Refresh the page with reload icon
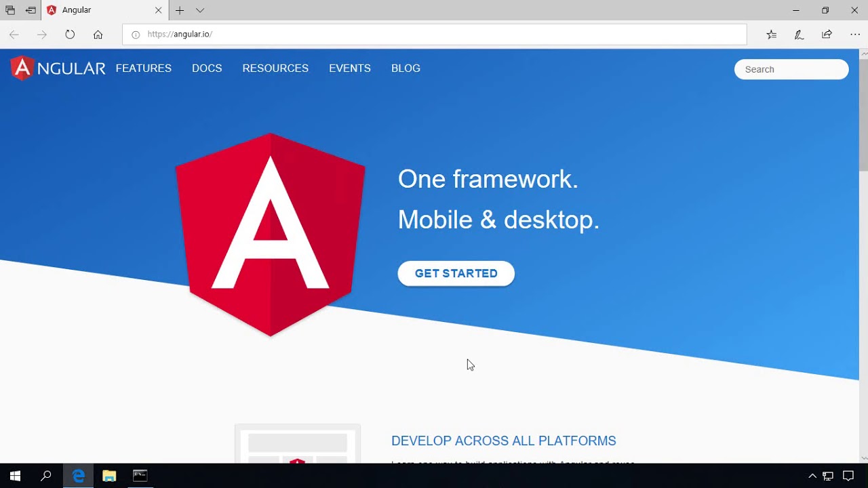Screen dimensions: 868x488 coord(70,35)
